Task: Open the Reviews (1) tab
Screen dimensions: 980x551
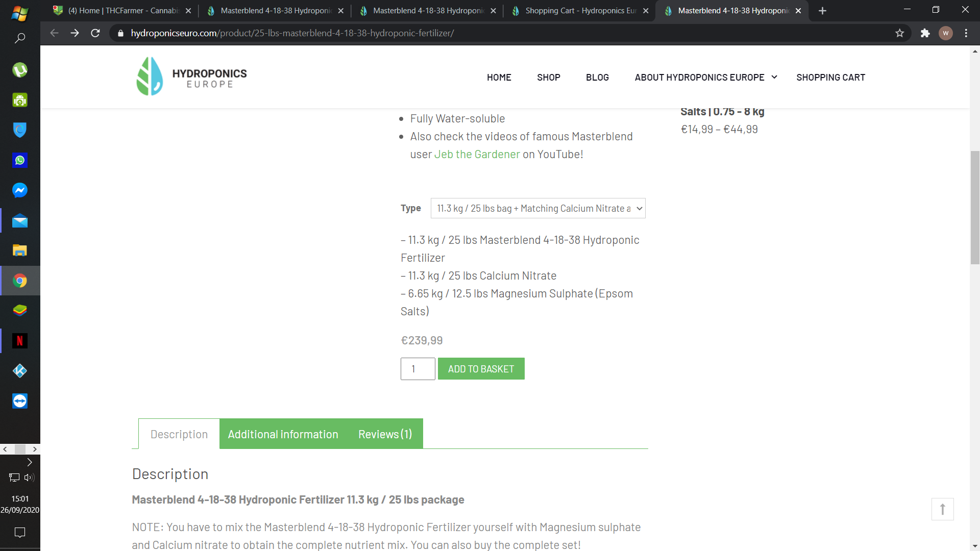Action: 385,434
